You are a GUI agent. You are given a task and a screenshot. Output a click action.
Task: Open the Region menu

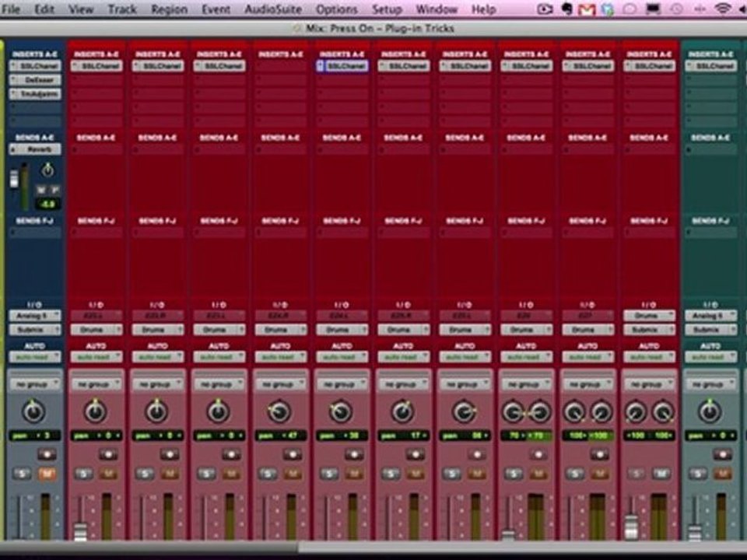click(x=169, y=9)
